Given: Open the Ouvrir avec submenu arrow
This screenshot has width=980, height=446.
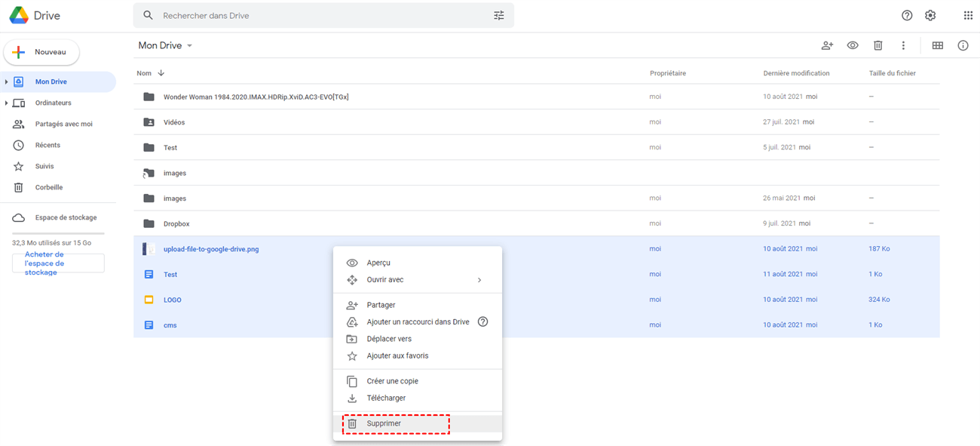Looking at the screenshot, I should pyautogui.click(x=479, y=280).
